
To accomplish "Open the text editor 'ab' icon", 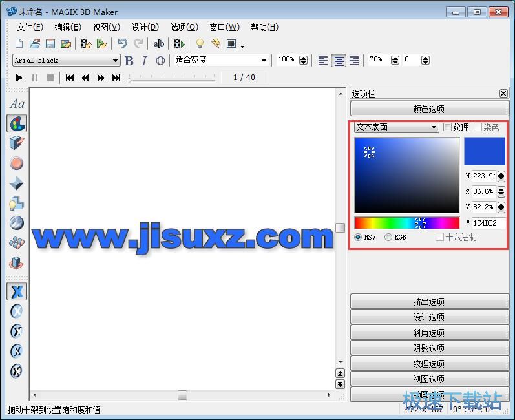I will coord(159,44).
